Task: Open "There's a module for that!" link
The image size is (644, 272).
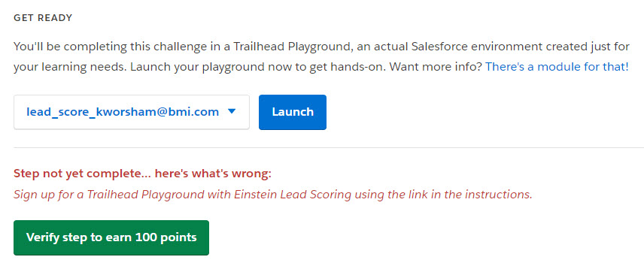Action: [x=557, y=67]
